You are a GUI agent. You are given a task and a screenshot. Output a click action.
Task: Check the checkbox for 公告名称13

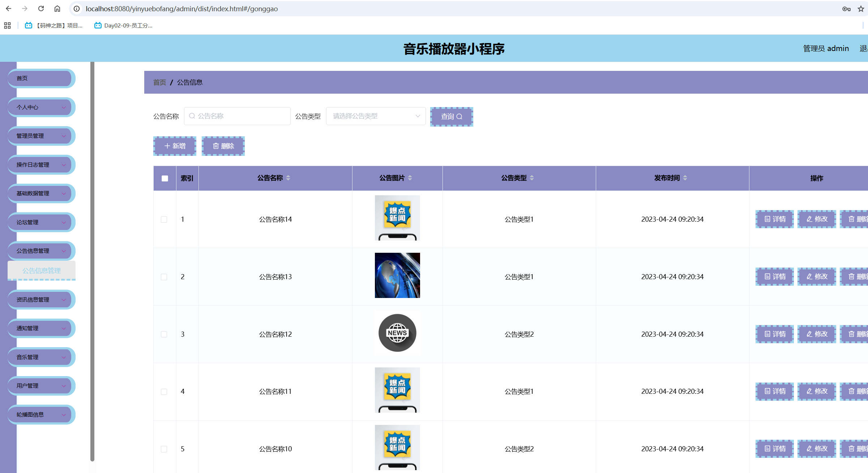164,277
